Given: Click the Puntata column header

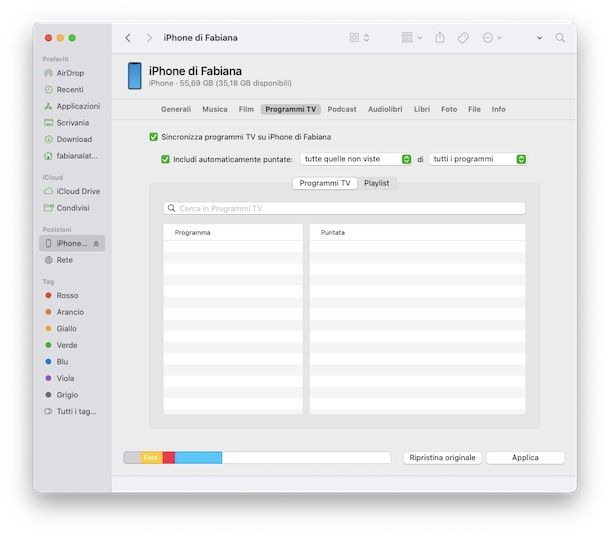Looking at the screenshot, I should tap(417, 233).
